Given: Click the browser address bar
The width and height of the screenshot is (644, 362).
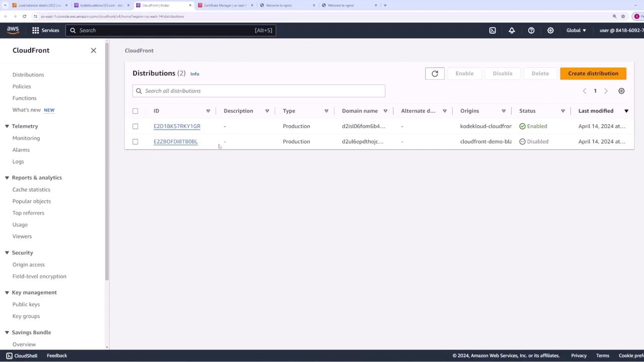Looking at the screenshot, I should pyautogui.click(x=322, y=16).
